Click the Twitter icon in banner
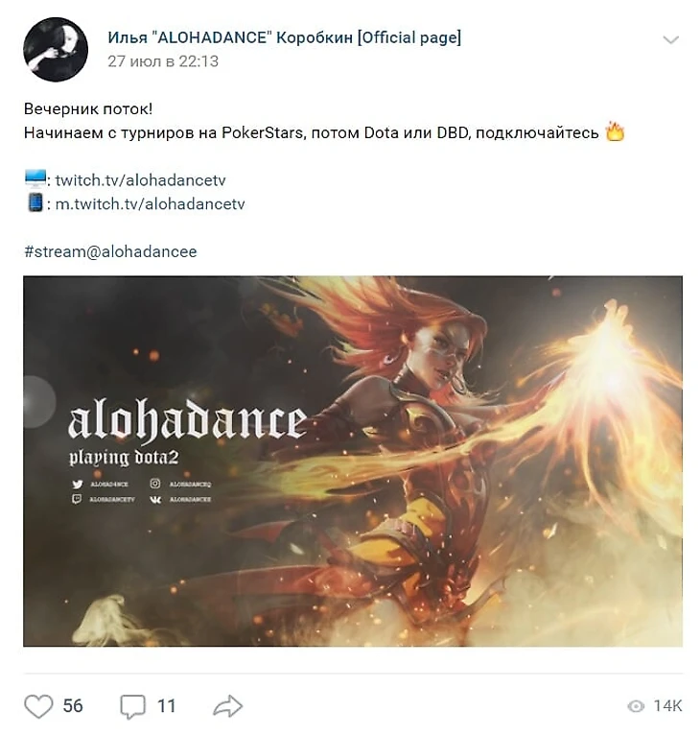The image size is (700, 735). coord(78,484)
